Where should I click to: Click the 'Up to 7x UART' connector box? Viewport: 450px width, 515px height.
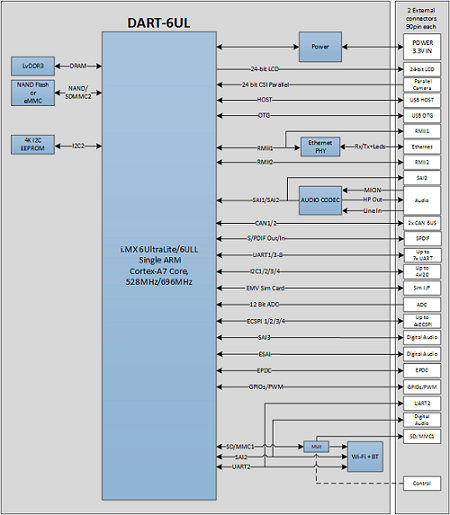pos(422,255)
